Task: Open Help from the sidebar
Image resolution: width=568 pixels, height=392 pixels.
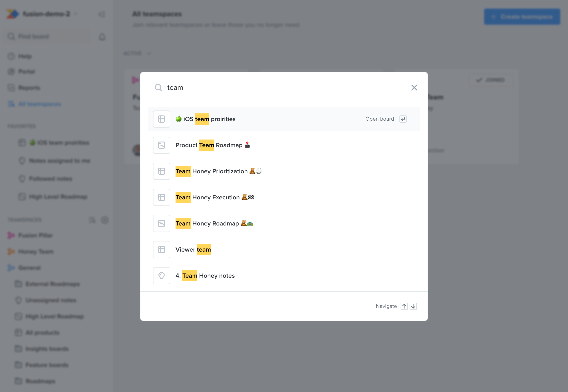Action: 25,56
